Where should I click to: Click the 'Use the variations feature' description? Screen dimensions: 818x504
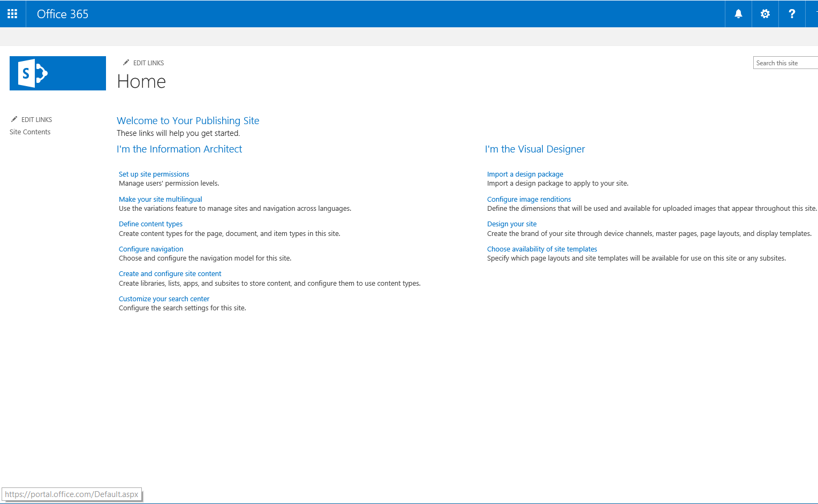click(235, 209)
